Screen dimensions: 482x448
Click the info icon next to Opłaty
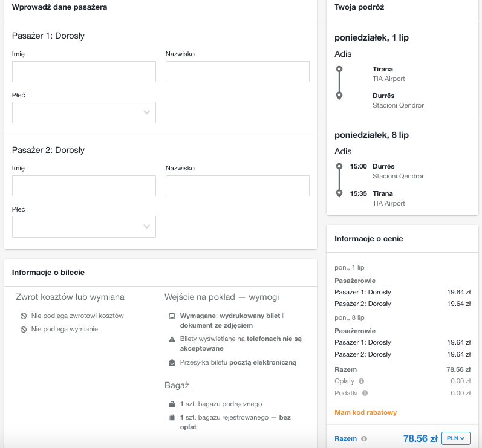[361, 381]
